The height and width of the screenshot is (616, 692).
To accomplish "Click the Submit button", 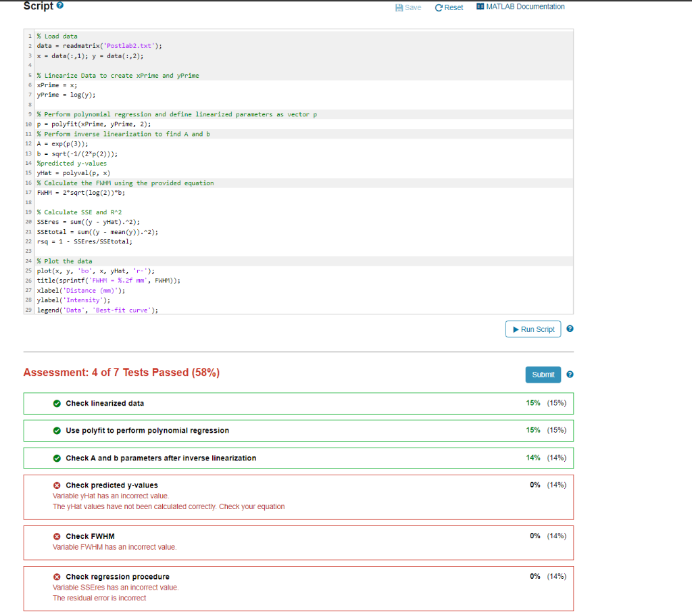I will 543,374.
